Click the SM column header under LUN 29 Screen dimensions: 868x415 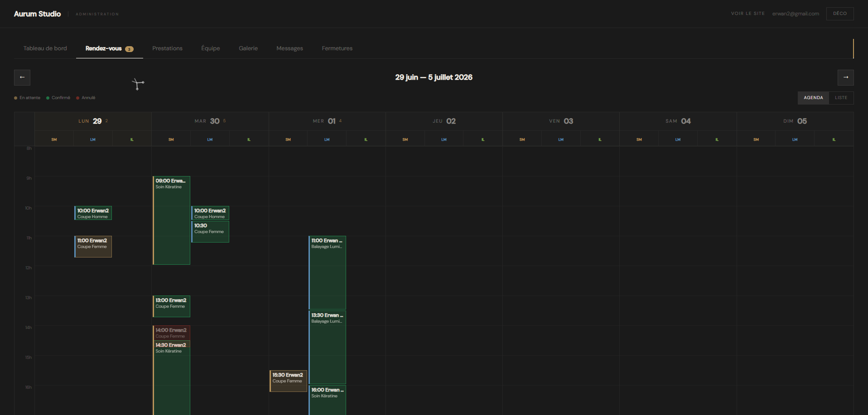tap(54, 139)
